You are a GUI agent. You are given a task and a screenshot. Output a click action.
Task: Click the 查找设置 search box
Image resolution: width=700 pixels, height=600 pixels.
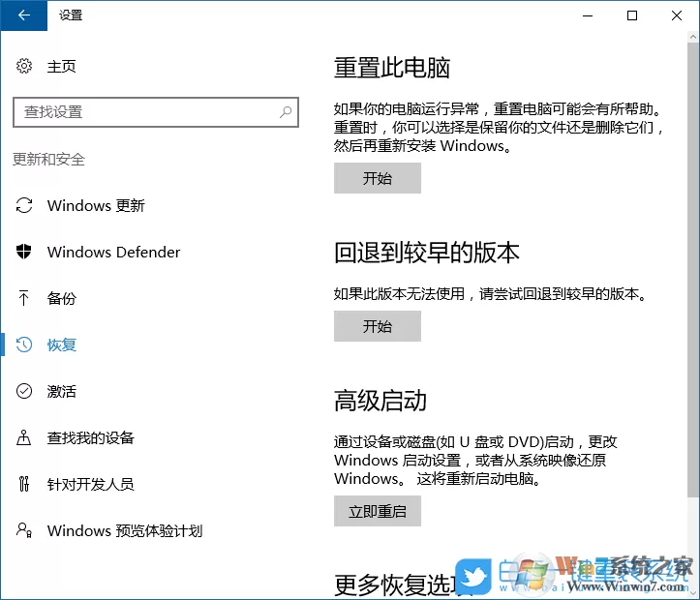tap(156, 112)
